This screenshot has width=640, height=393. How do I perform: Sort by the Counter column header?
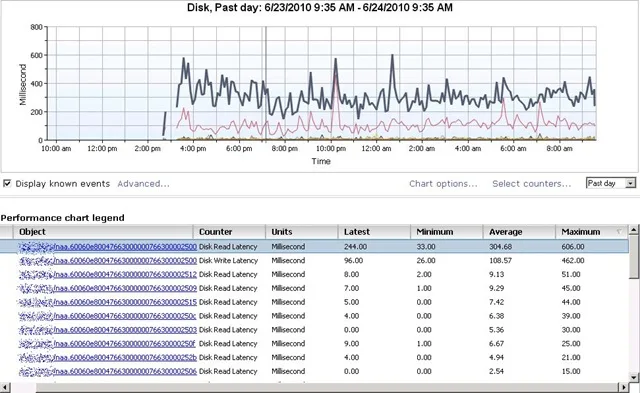[229, 232]
